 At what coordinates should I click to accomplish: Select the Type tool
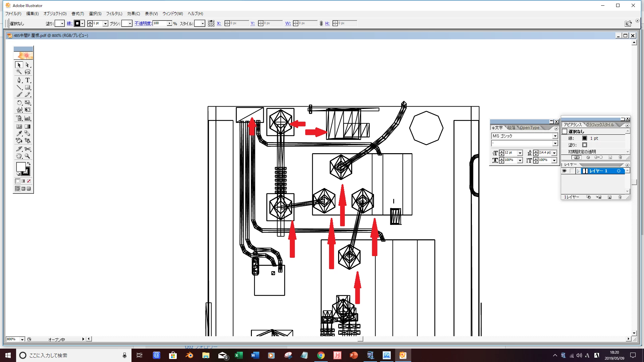click(x=28, y=80)
